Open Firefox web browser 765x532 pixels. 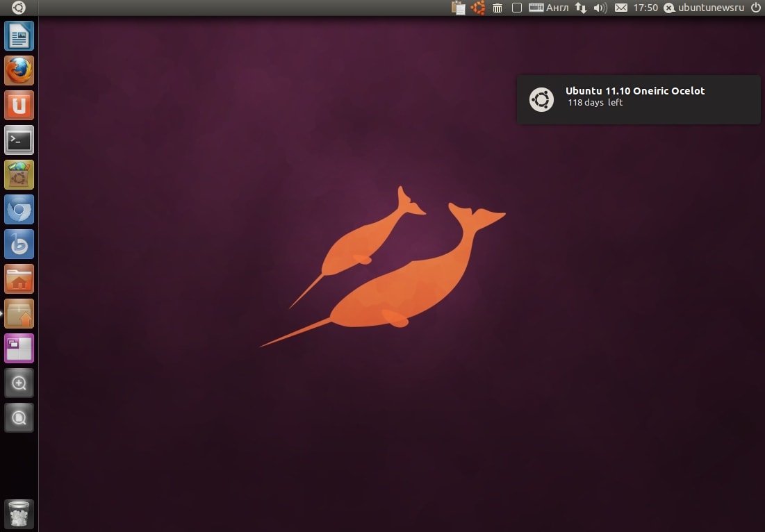(x=19, y=70)
